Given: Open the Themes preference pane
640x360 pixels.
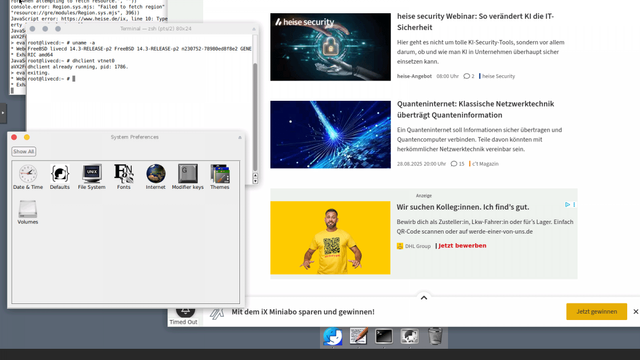Looking at the screenshot, I should [x=220, y=177].
